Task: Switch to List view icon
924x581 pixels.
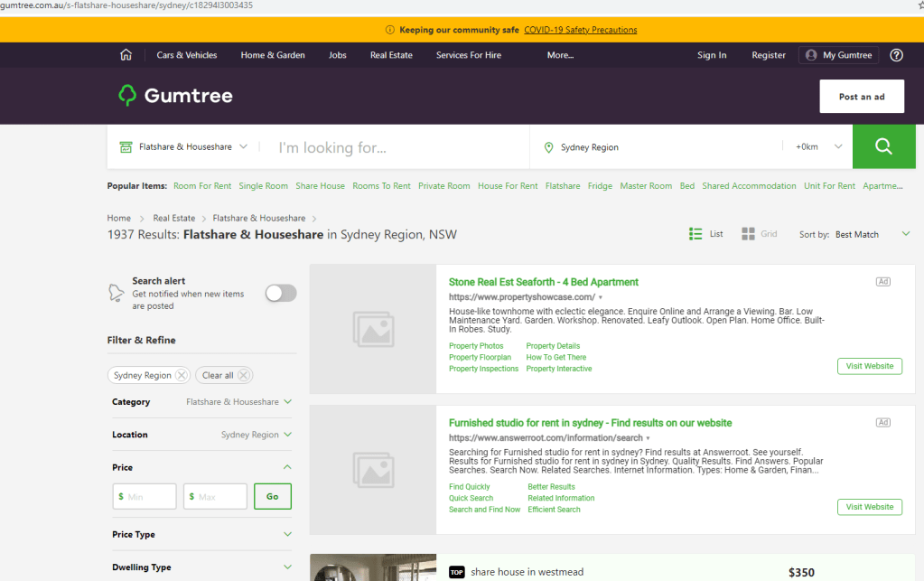Action: pyautogui.click(x=695, y=234)
